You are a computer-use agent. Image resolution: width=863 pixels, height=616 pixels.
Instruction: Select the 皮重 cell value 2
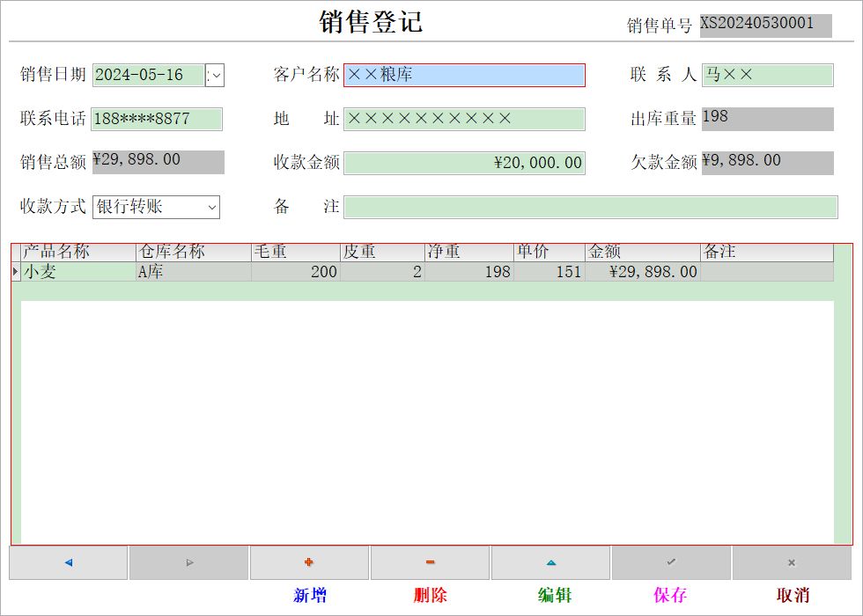pos(383,272)
